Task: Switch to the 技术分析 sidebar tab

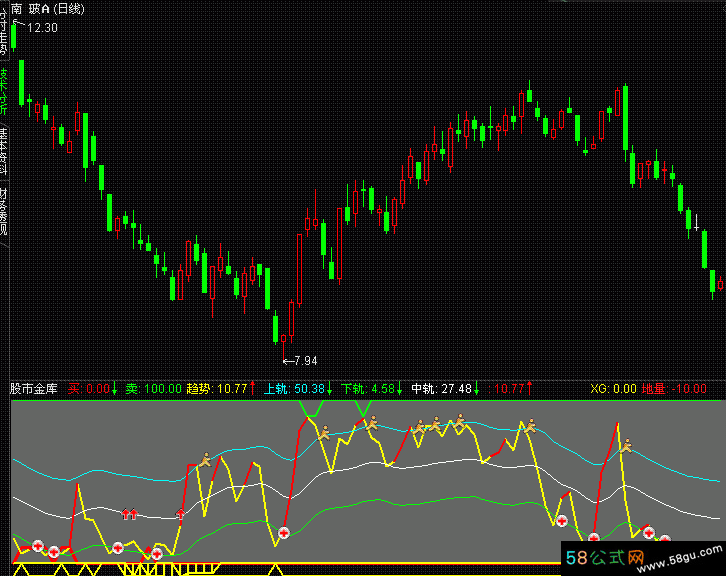Action: [x=4, y=91]
